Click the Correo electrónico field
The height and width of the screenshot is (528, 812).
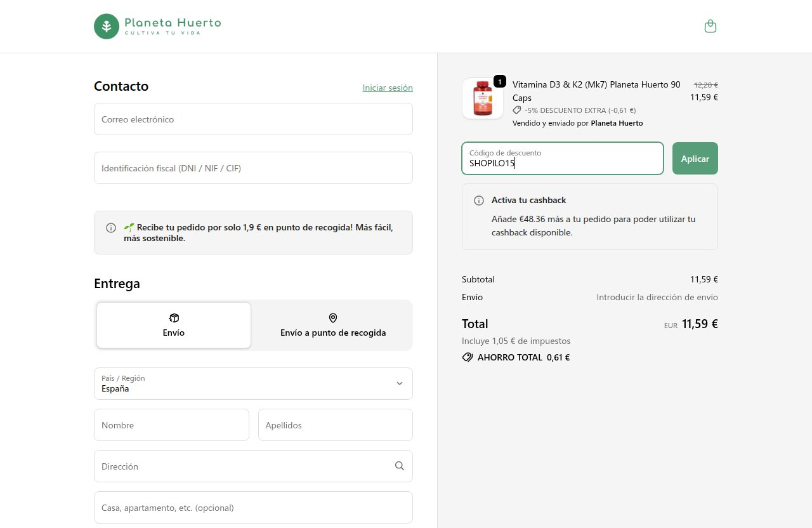click(253, 119)
